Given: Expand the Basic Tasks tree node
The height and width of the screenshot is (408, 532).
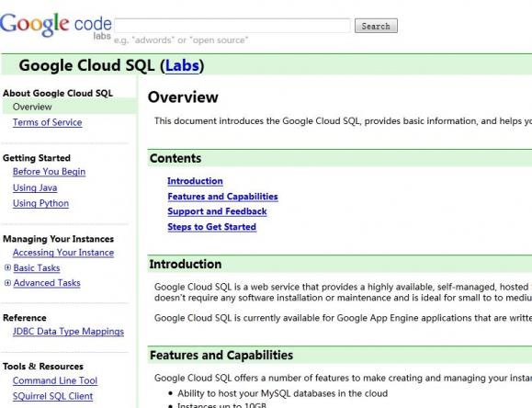Looking at the screenshot, I should click(x=7, y=267).
